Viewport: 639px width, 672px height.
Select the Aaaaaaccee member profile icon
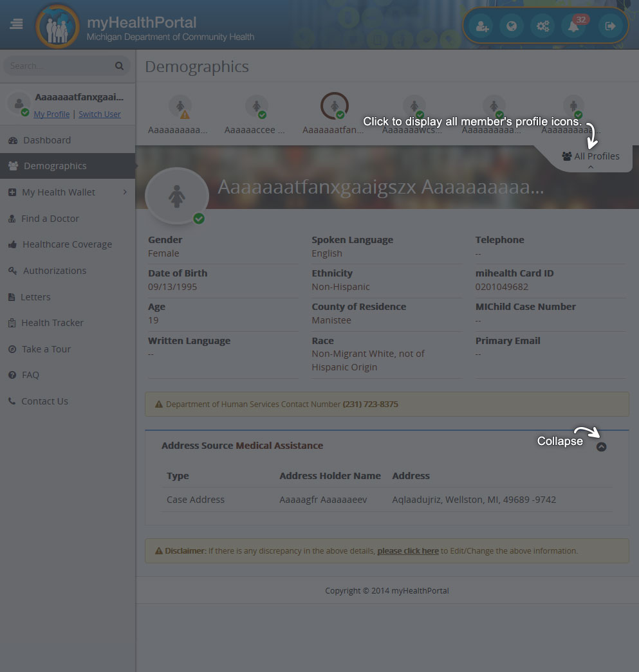click(257, 106)
